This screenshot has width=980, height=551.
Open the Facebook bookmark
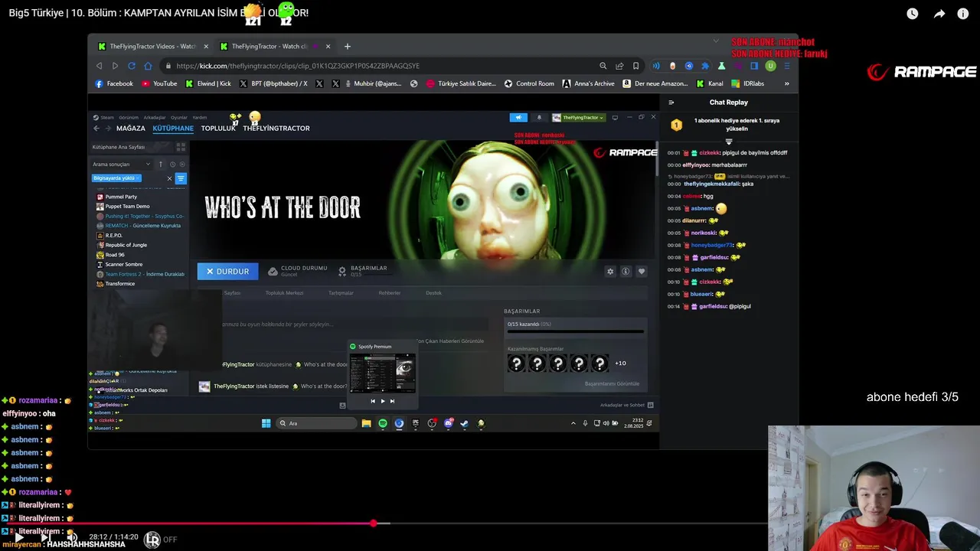(114, 83)
